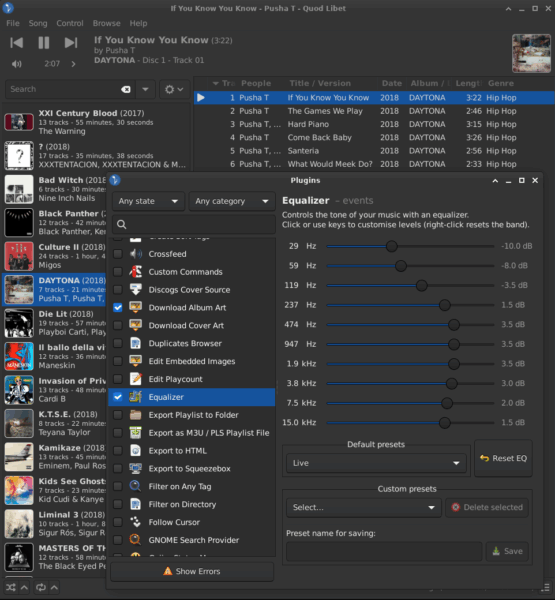This screenshot has height=600, width=555.
Task: Focus the plugin search field
Action: click(194, 224)
